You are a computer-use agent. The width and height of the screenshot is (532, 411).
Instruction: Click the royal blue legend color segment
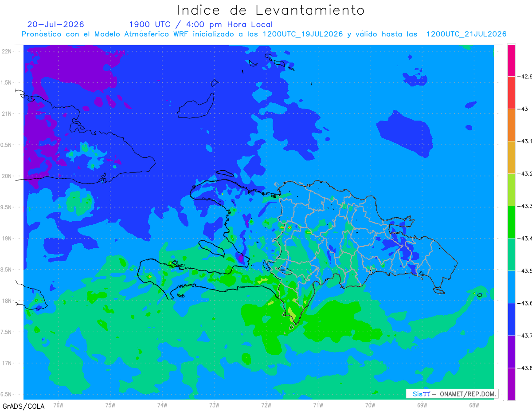(511, 319)
